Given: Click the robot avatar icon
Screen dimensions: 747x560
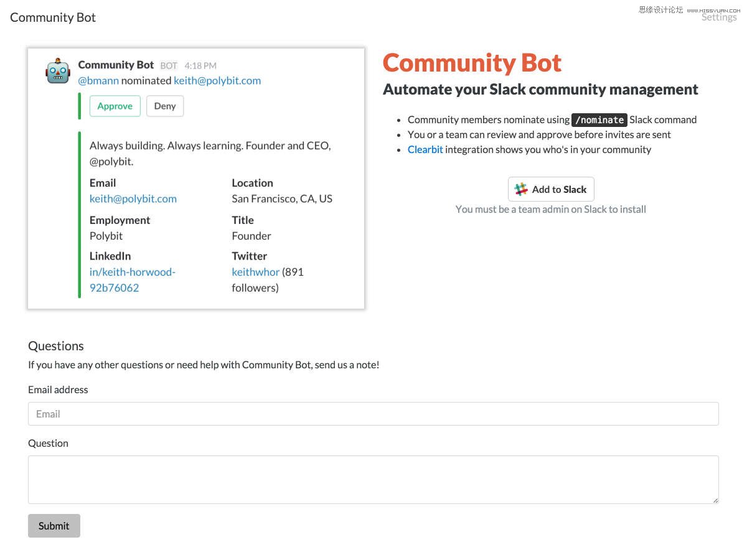Looking at the screenshot, I should pyautogui.click(x=57, y=71).
